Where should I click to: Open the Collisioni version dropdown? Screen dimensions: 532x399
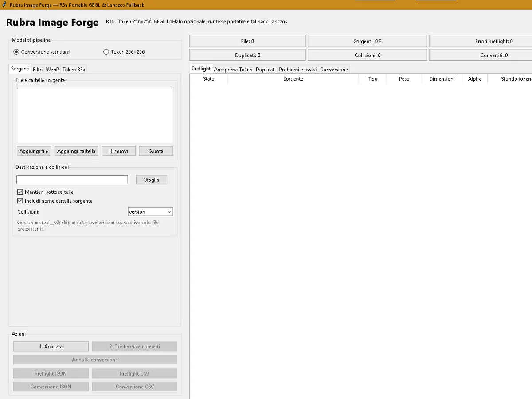pyautogui.click(x=150, y=212)
